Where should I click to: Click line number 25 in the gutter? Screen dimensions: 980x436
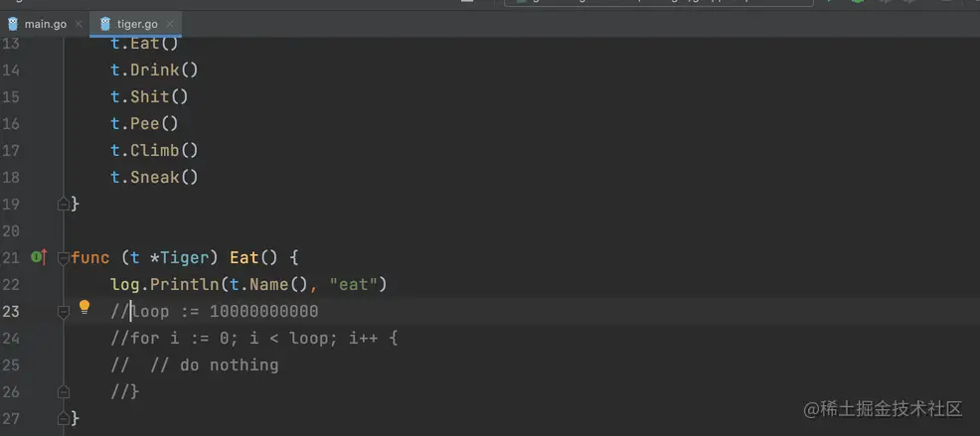point(11,364)
